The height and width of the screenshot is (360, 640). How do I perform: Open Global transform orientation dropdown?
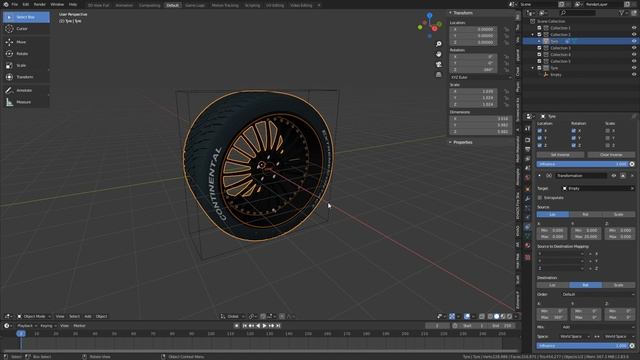coord(232,316)
